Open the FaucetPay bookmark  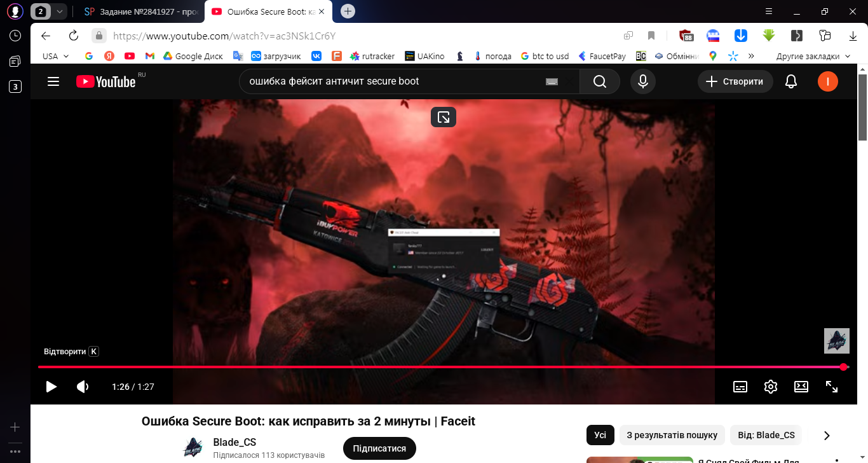(602, 56)
